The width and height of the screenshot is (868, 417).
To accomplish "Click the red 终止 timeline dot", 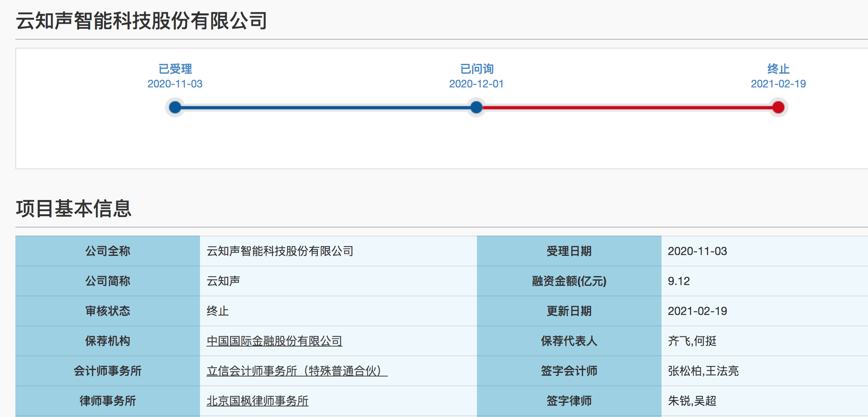I will pyautogui.click(x=778, y=107).
